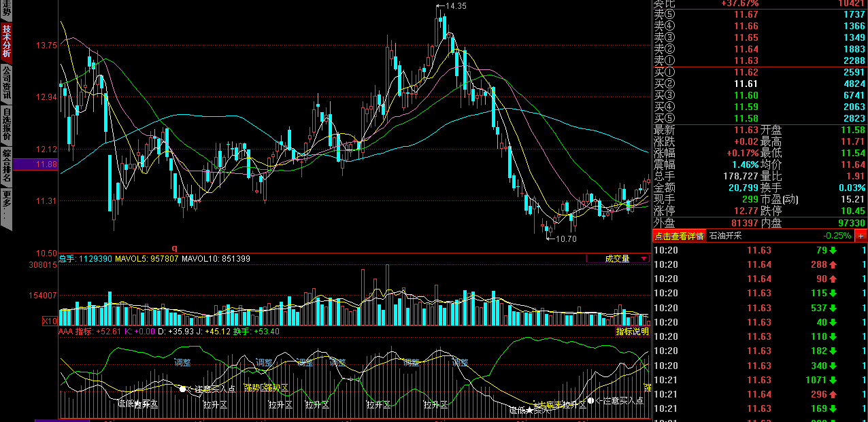Click the 卖② price 11.64

point(746,49)
